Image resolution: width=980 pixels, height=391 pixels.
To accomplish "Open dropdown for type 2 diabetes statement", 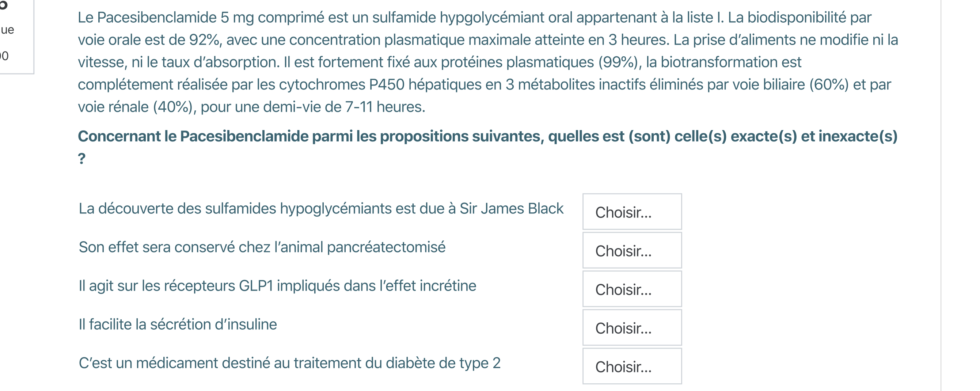I will coord(631,366).
